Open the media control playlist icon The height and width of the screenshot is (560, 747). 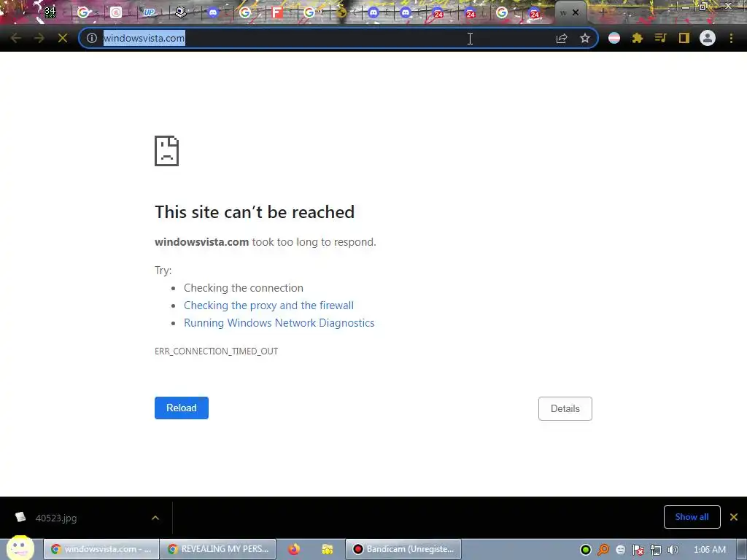(x=660, y=38)
